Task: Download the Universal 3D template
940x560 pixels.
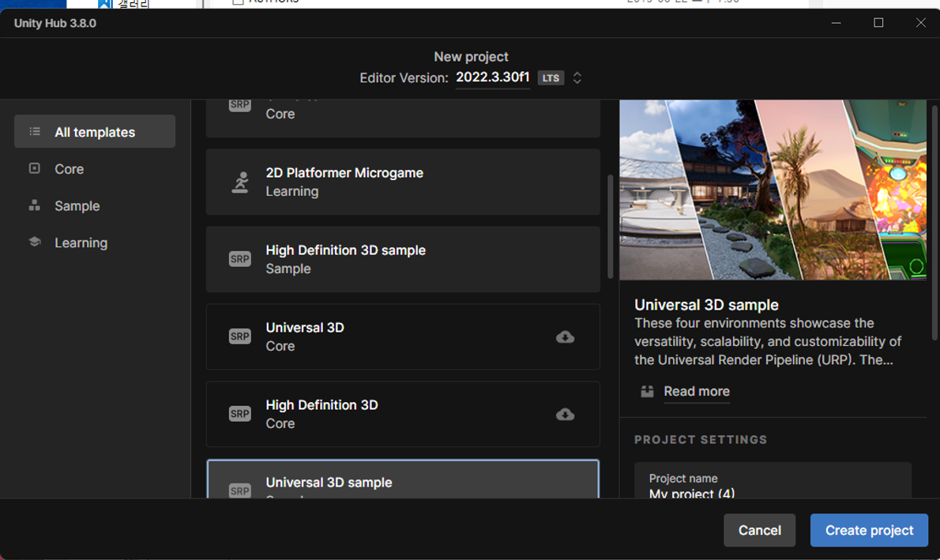Action: (x=565, y=337)
